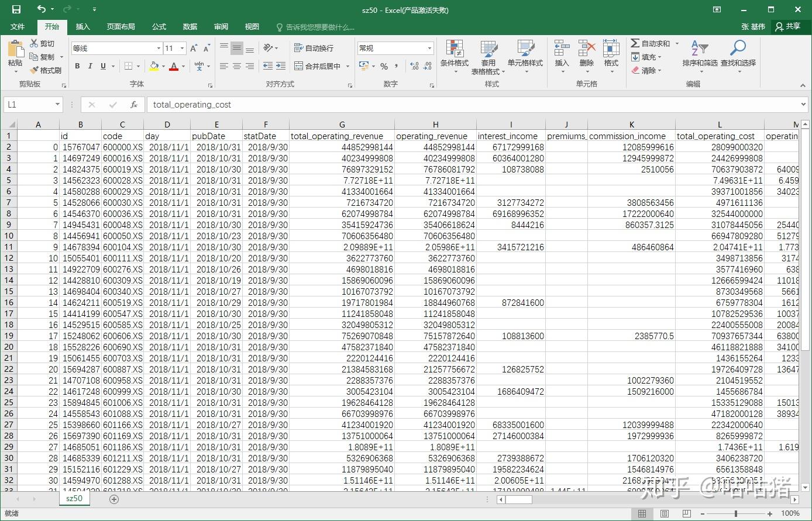Click the Save icon in the title bar
Screen dimensions: 812x521
[x=16, y=9]
